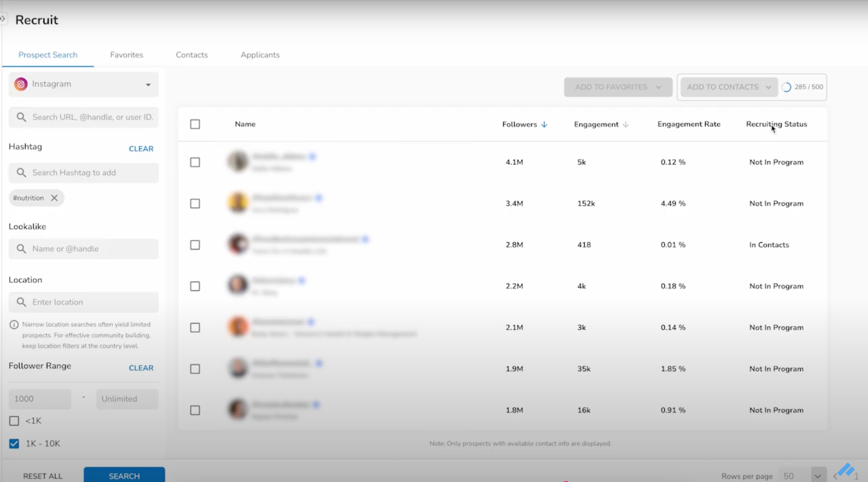868x482 pixels.
Task: Open the Instagram platform dropdown
Action: [148, 85]
